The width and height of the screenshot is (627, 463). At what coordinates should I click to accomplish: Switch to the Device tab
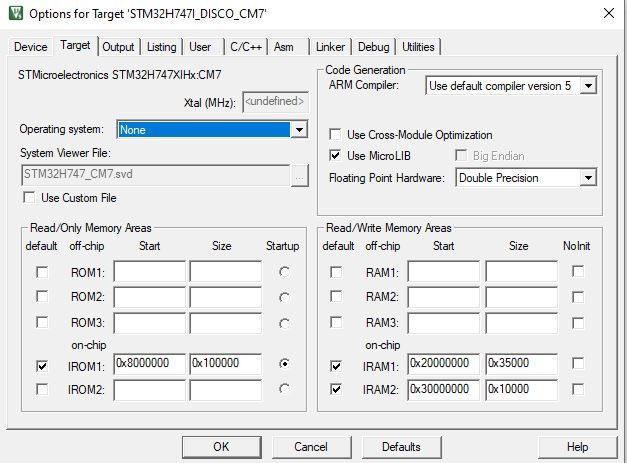[30, 47]
